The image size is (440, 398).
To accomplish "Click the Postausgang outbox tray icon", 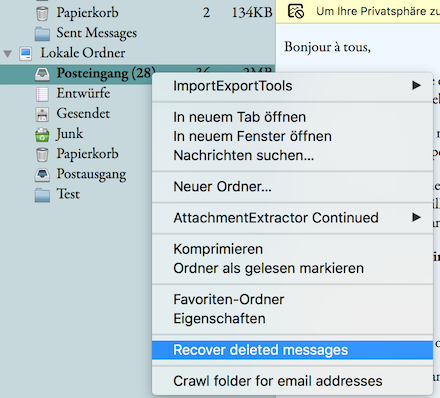I will point(42,175).
